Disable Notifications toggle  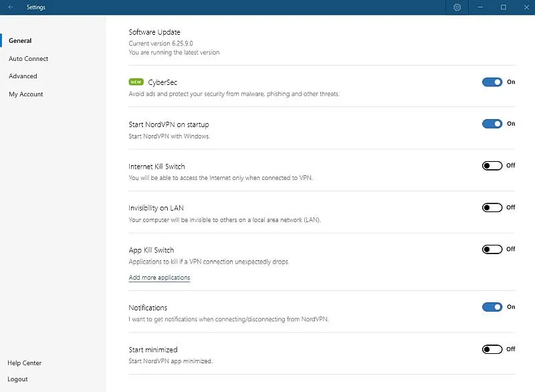tap(492, 306)
